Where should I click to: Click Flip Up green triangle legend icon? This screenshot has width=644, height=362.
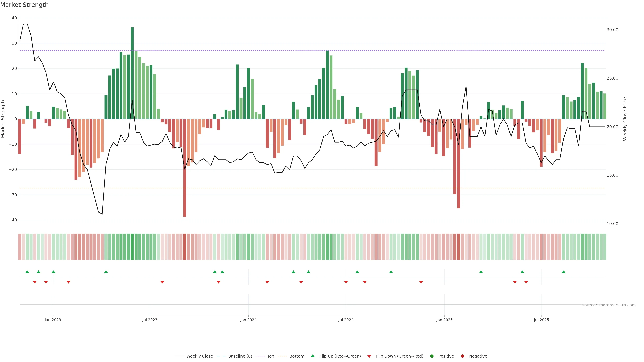[x=312, y=356]
